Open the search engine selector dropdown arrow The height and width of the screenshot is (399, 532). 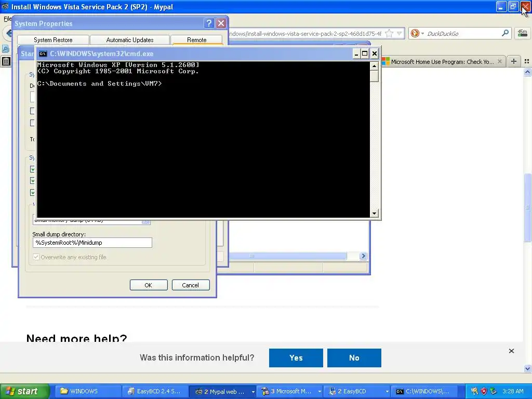(x=422, y=33)
